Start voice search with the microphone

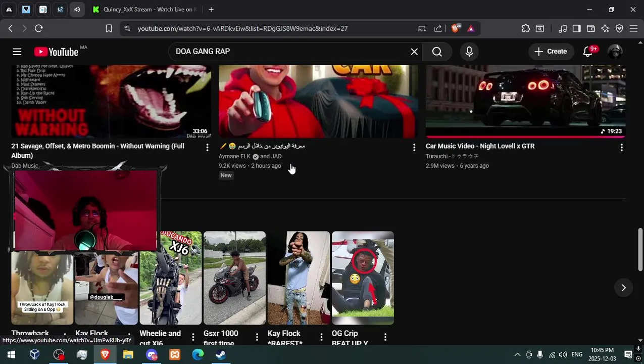pyautogui.click(x=469, y=52)
